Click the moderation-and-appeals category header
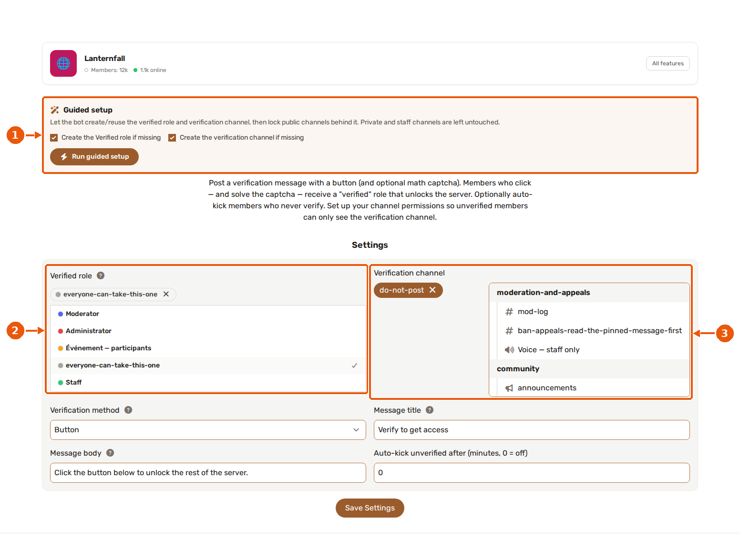 (x=589, y=293)
